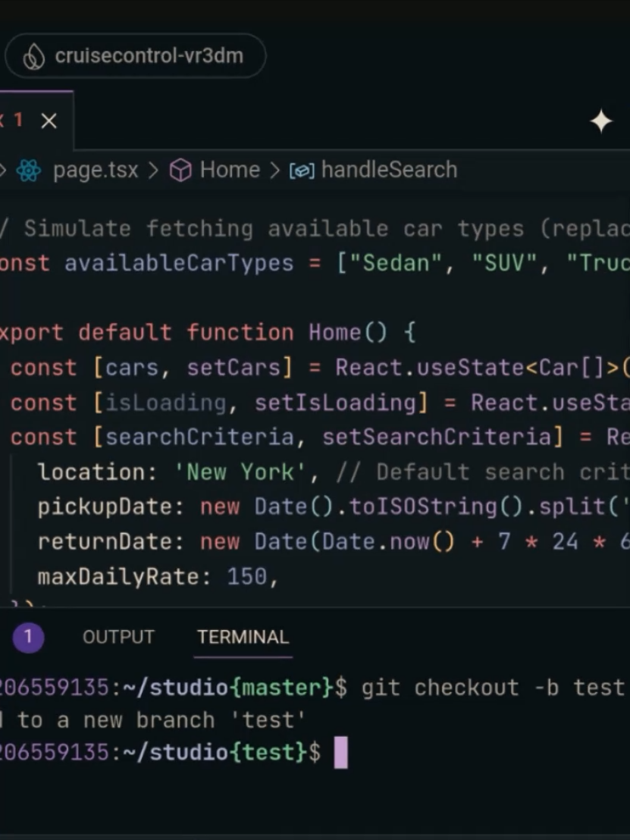The image size is (630, 840).
Task: Click the Firebase flame icon in workspace pill
Action: pos(34,56)
